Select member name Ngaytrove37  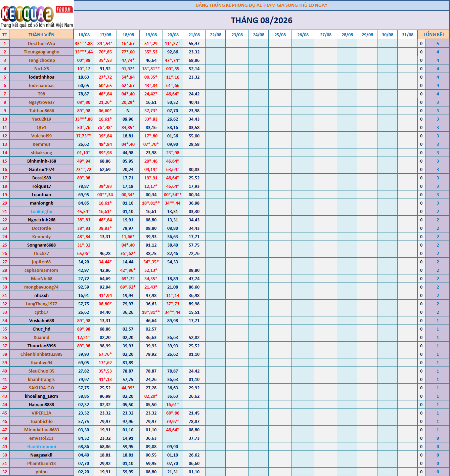[41, 102]
